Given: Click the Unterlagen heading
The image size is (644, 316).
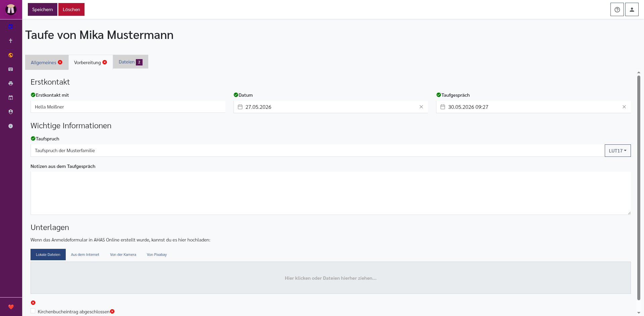Looking at the screenshot, I should click(50, 227).
